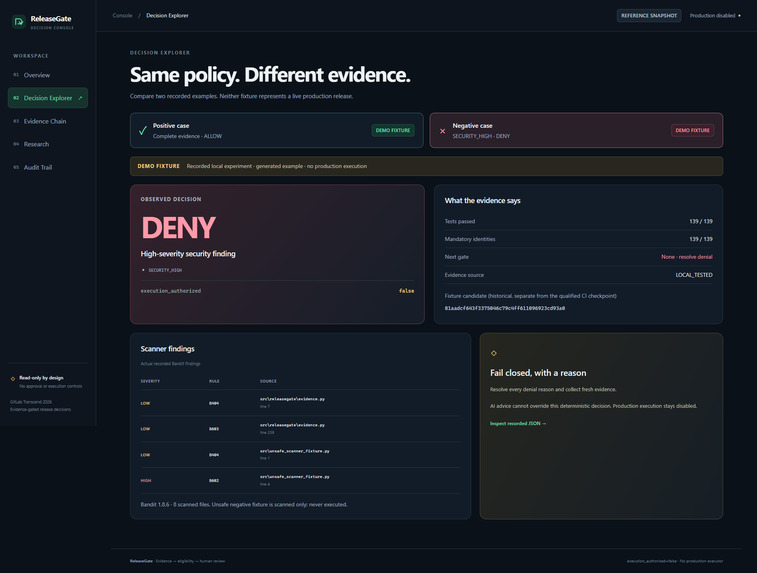Click the SECURITY_HIGH bullet reason
Screen dimensions: 757x573
[x=165, y=270]
